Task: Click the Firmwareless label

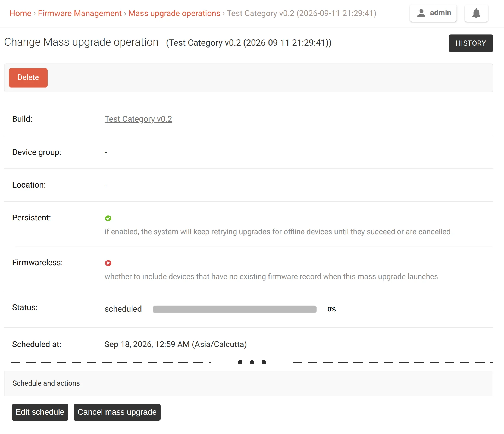Action: coord(37,263)
